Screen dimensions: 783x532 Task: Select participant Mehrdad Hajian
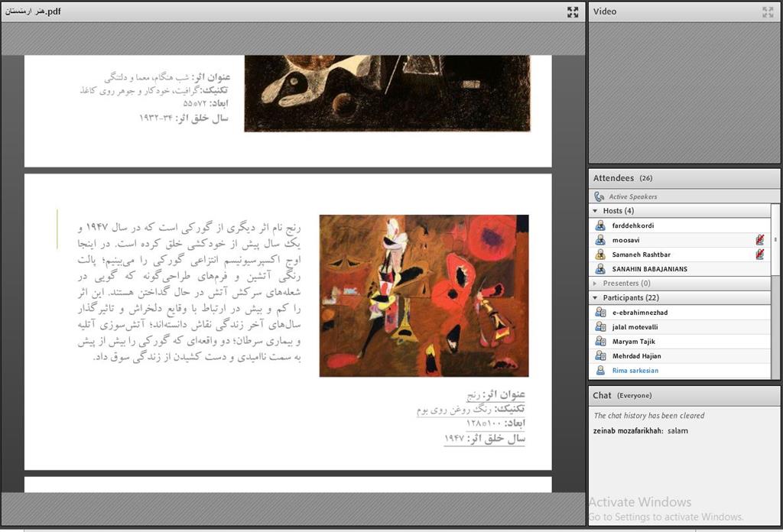[x=680, y=356]
